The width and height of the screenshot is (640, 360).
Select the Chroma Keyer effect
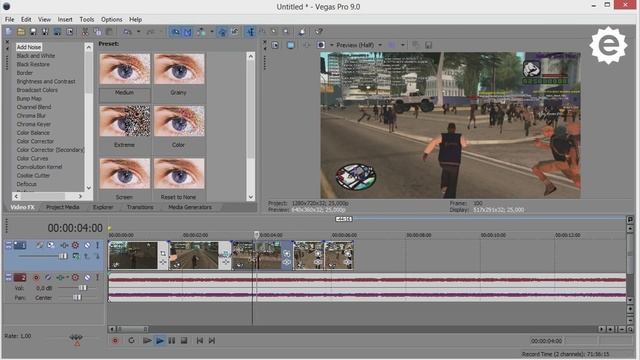33,124
